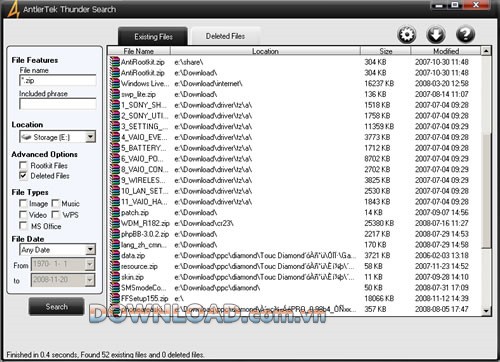The image size is (500, 362).
Task: Select the 4_VAIO_EVE... file row
Action: (295, 137)
